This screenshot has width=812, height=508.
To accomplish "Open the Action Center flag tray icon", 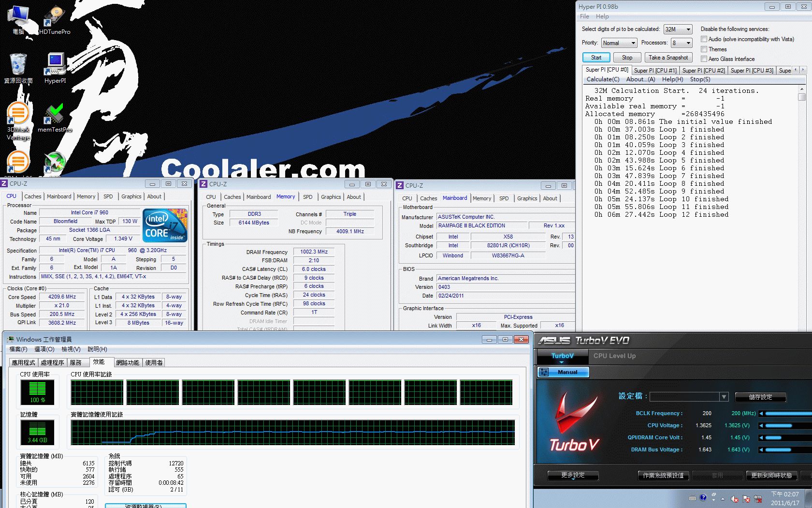I will tap(746, 499).
